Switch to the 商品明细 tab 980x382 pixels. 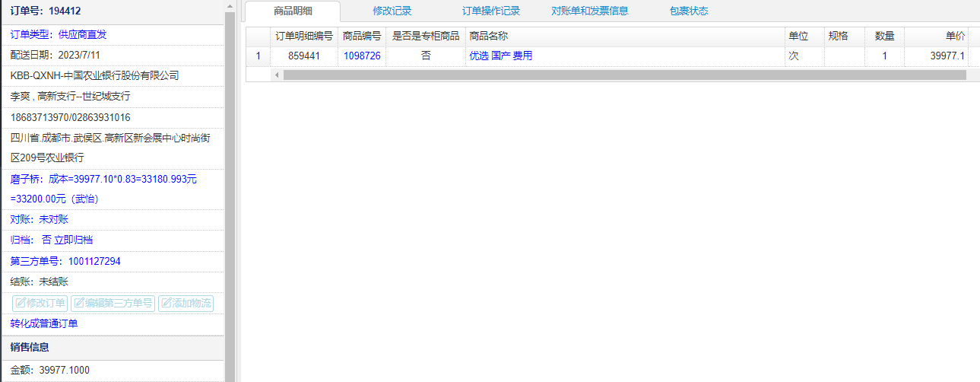click(293, 11)
